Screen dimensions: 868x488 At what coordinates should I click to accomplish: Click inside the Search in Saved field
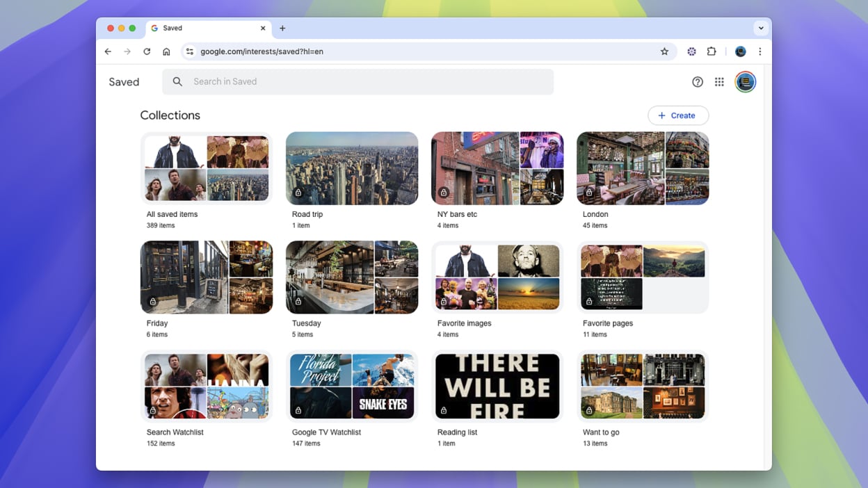tap(278, 81)
